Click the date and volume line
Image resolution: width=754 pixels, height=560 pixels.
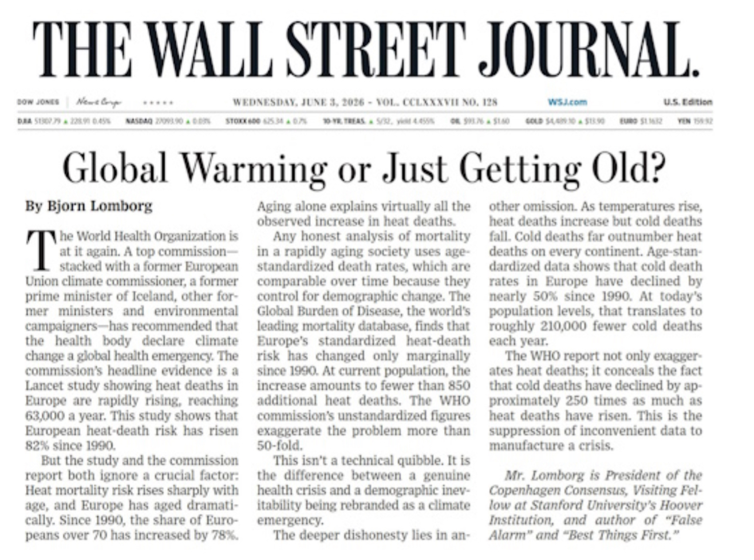coord(365,102)
